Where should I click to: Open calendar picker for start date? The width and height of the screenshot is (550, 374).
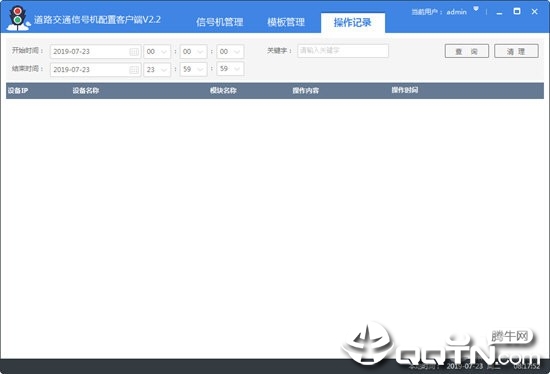[x=134, y=52]
